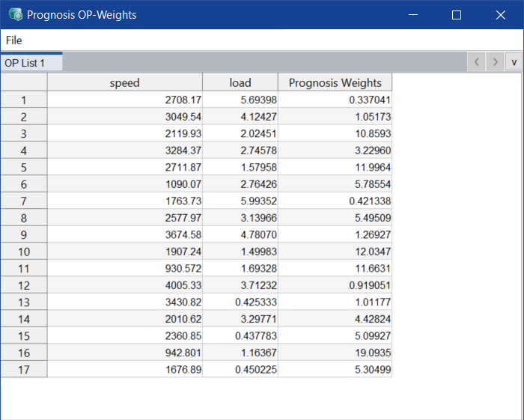Screen dimensions: 524x420
Task: Select row header 17
Action: [24, 369]
